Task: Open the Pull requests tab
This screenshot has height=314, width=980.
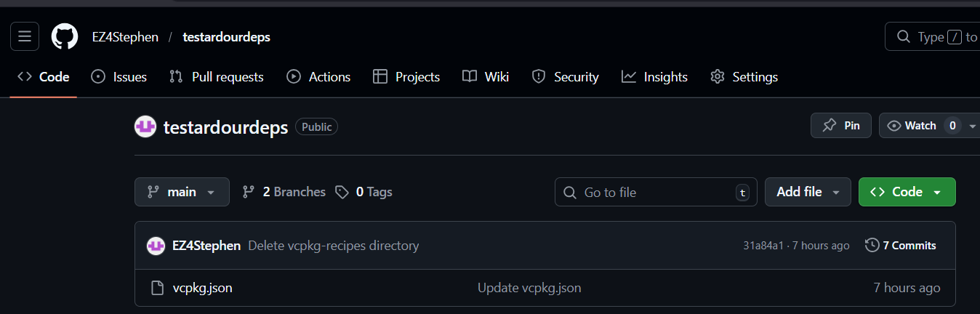Action: 217,76
